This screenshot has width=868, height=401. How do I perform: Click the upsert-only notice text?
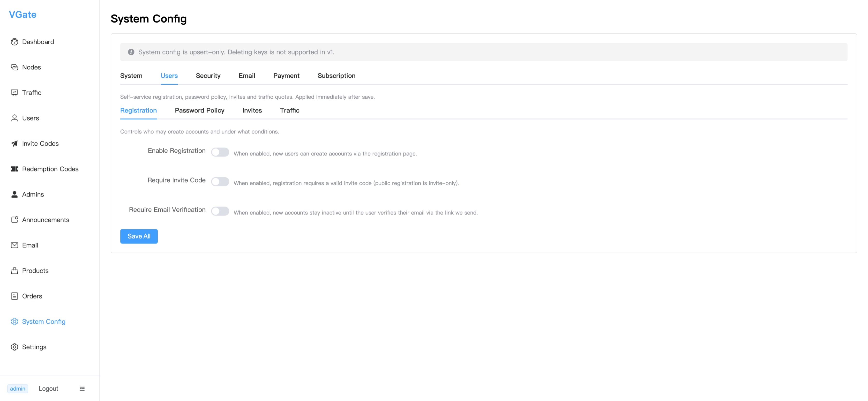pos(236,52)
